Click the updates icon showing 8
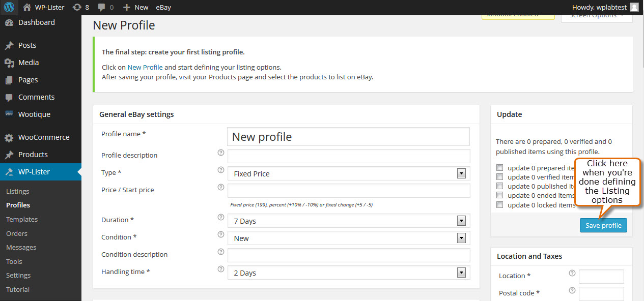This screenshot has height=301, width=644. pyautogui.click(x=77, y=7)
